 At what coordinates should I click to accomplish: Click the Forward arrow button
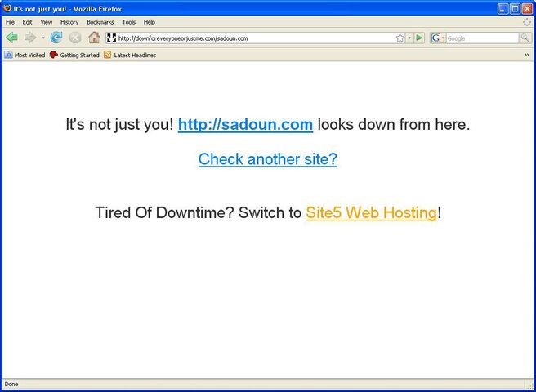30,38
